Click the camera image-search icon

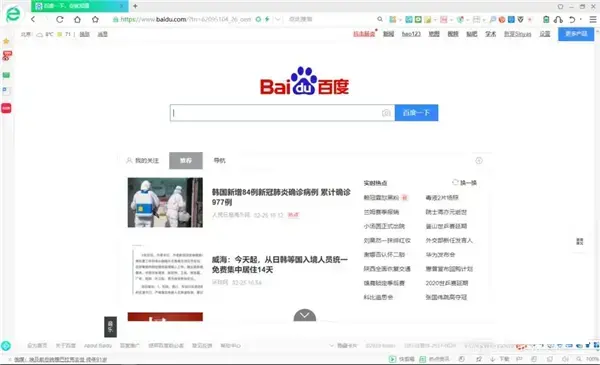386,113
